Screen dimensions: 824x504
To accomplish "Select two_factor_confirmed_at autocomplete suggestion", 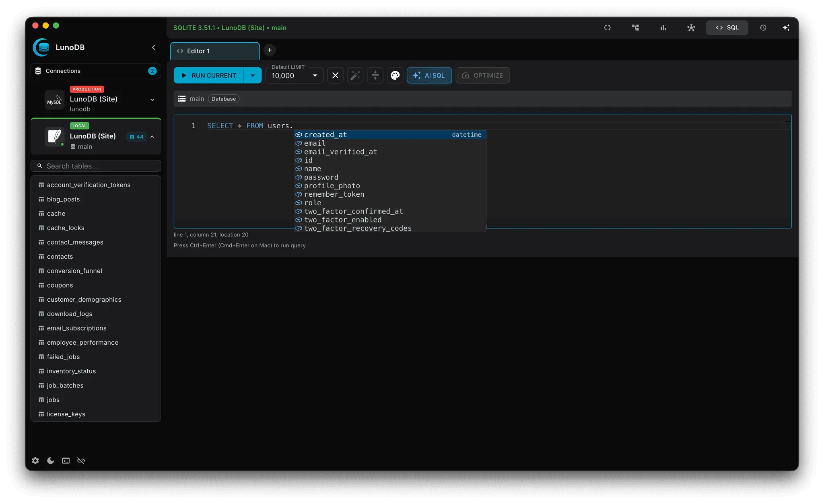I will (390, 211).
